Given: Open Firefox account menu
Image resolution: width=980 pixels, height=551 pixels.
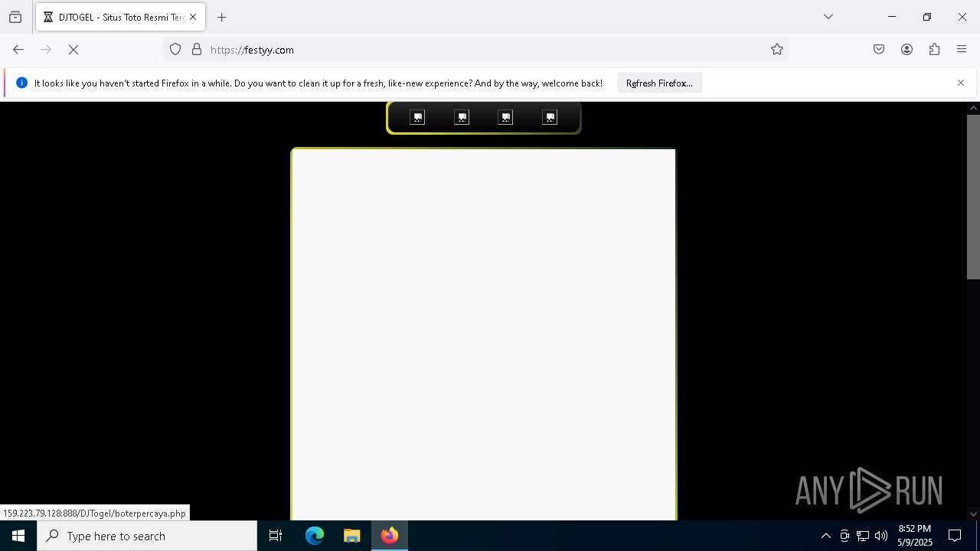Looking at the screenshot, I should tap(906, 50).
